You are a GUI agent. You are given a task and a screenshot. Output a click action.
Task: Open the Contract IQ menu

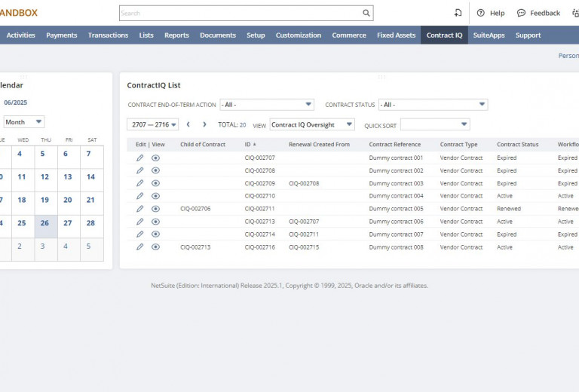tap(444, 35)
